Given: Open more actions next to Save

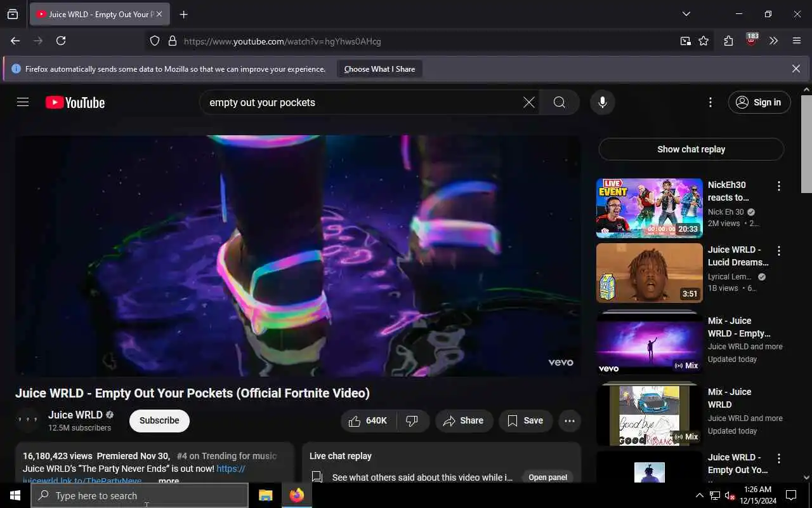Looking at the screenshot, I should (x=569, y=420).
